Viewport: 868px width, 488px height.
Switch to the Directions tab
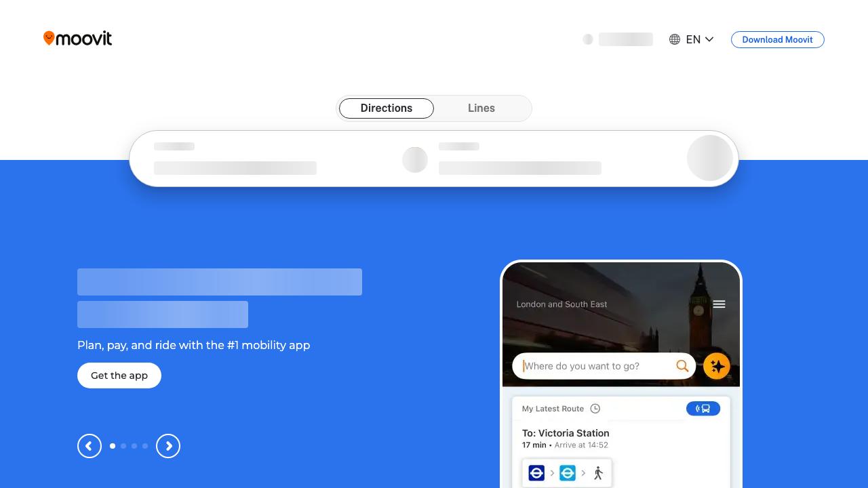tap(387, 108)
